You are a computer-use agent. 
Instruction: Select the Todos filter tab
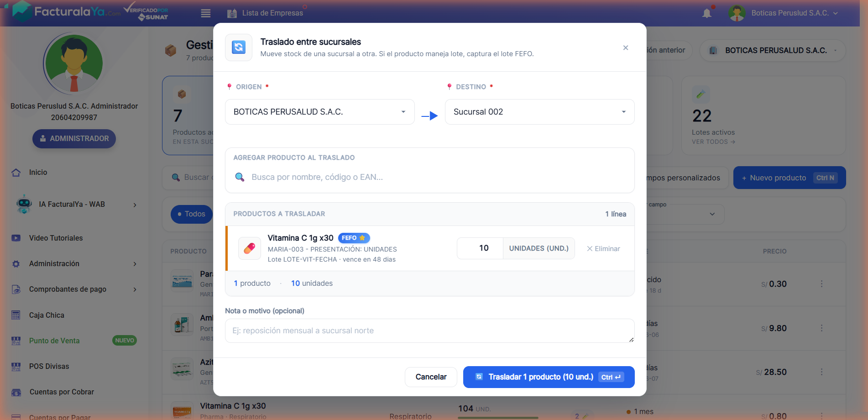tap(192, 214)
